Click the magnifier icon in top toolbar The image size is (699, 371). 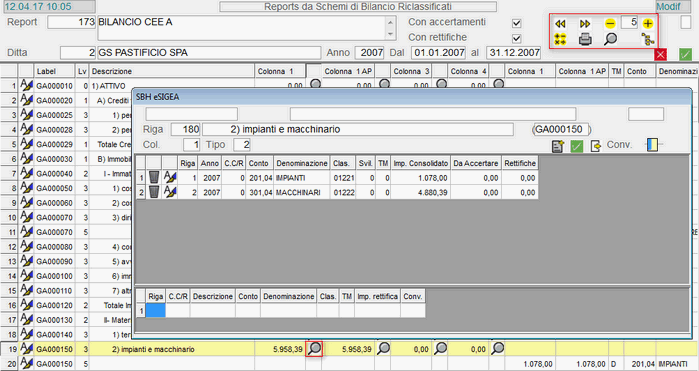pos(610,39)
